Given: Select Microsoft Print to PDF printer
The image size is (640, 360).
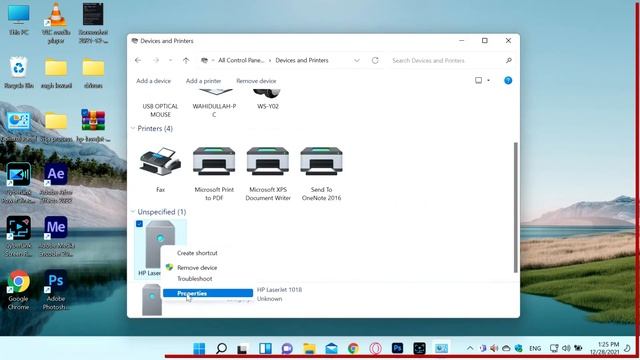Looking at the screenshot, I should coord(214,173).
